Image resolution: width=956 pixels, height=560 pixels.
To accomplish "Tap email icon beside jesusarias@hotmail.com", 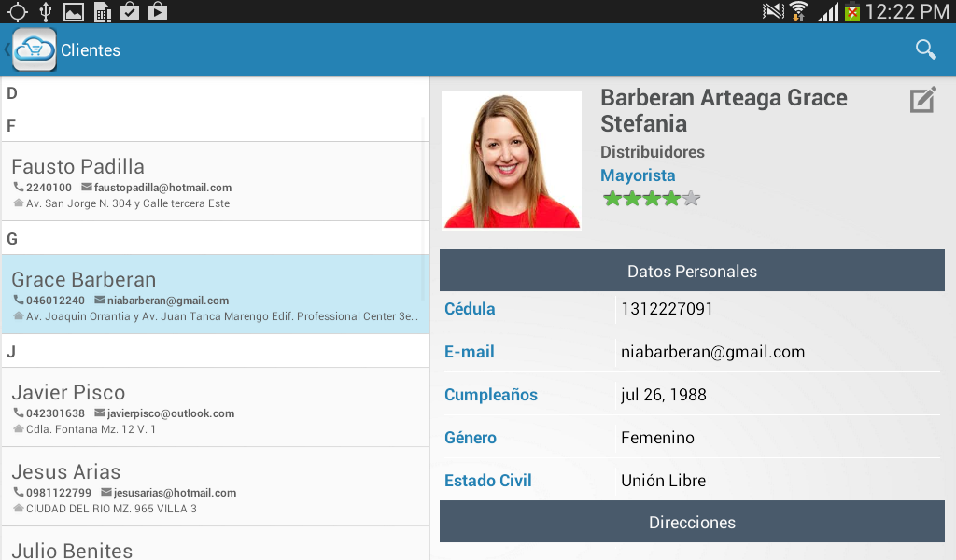I will 106,493.
